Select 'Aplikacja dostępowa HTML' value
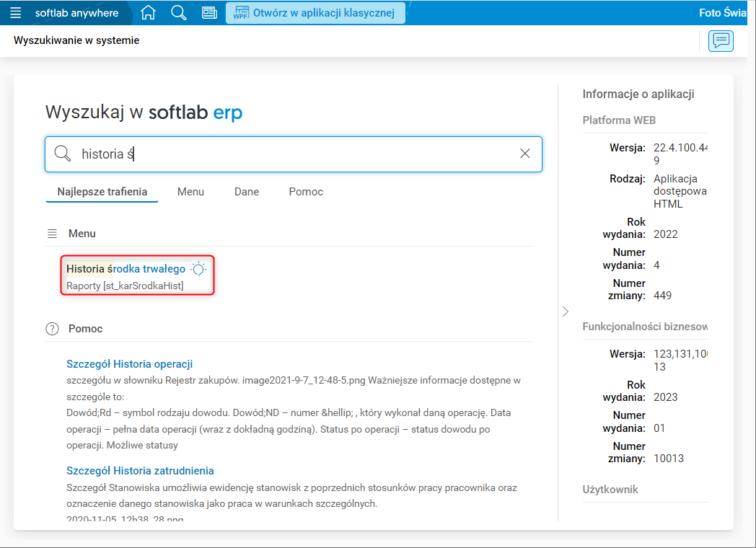Screen dimensions: 756x548 point(680,191)
